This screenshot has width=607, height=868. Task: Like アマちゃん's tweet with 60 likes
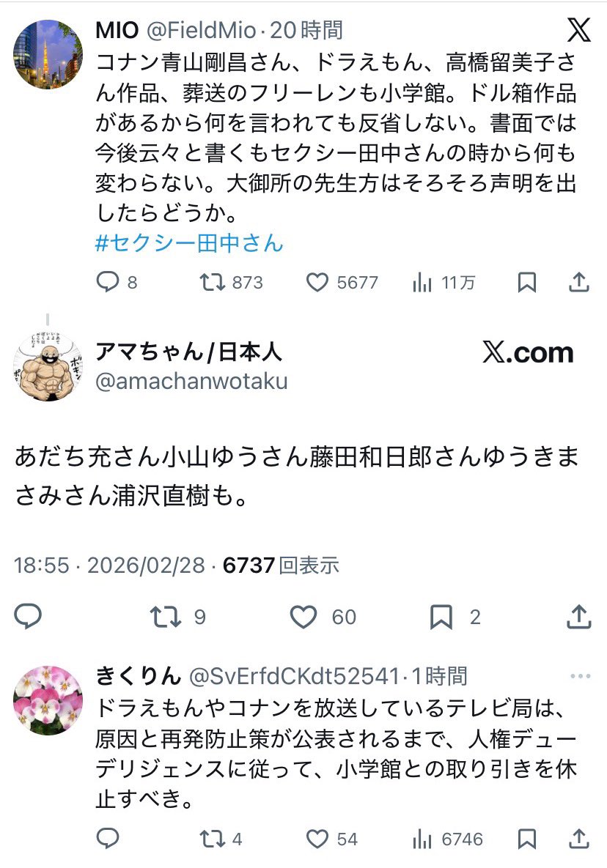point(303,617)
